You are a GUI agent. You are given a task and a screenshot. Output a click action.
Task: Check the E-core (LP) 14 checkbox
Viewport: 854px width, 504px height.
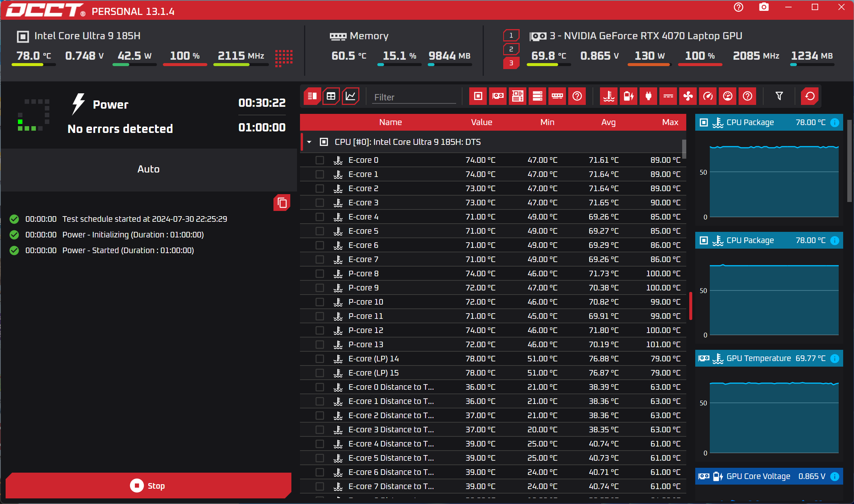point(320,359)
